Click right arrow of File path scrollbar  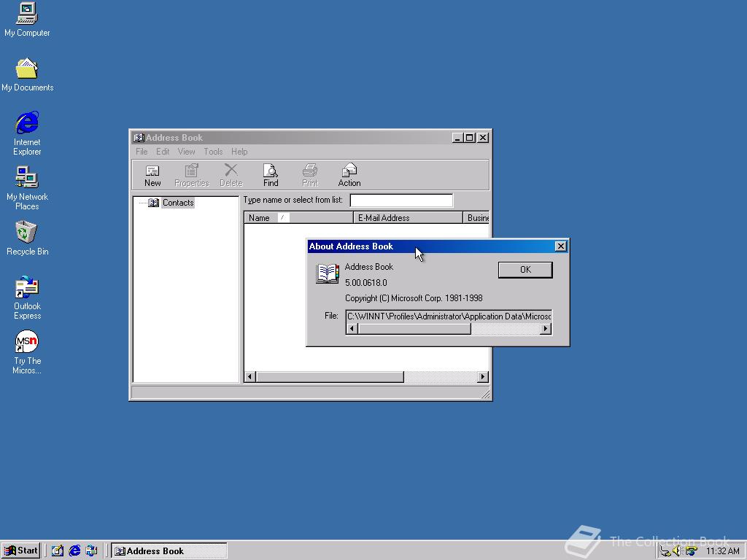pyautogui.click(x=546, y=329)
